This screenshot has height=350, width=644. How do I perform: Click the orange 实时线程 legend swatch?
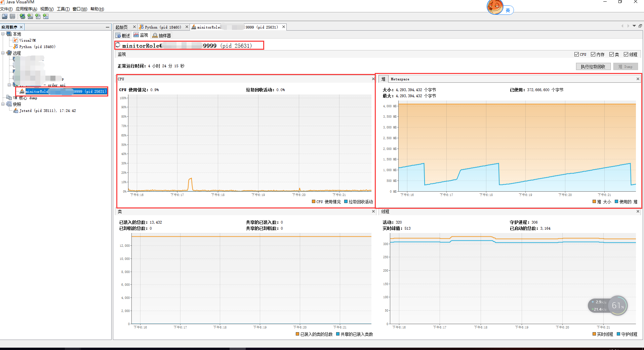click(x=594, y=334)
